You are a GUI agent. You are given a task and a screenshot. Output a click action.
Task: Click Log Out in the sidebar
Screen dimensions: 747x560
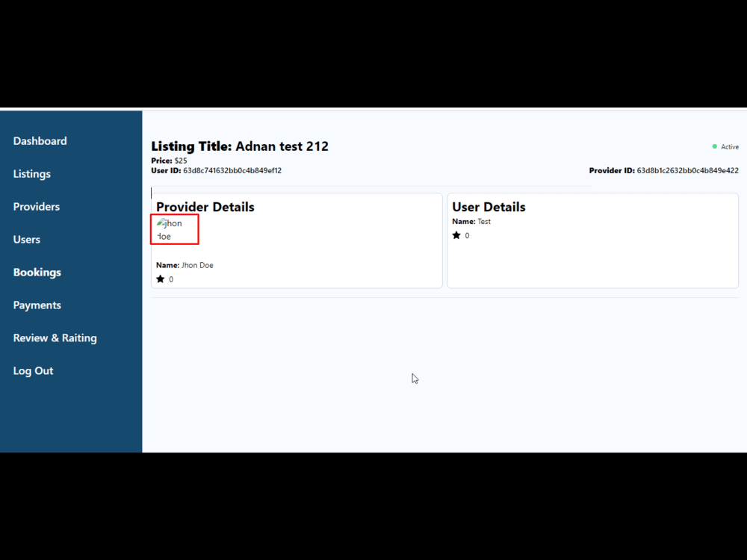(33, 370)
